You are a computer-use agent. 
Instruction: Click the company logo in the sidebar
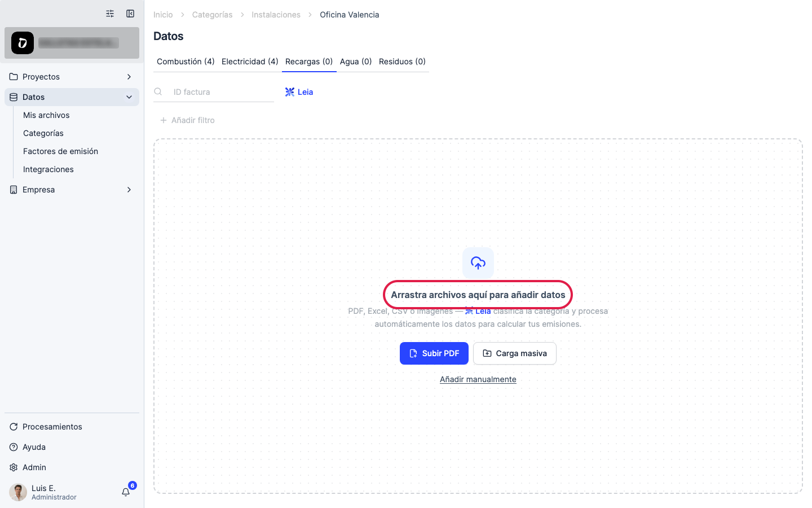(x=23, y=43)
